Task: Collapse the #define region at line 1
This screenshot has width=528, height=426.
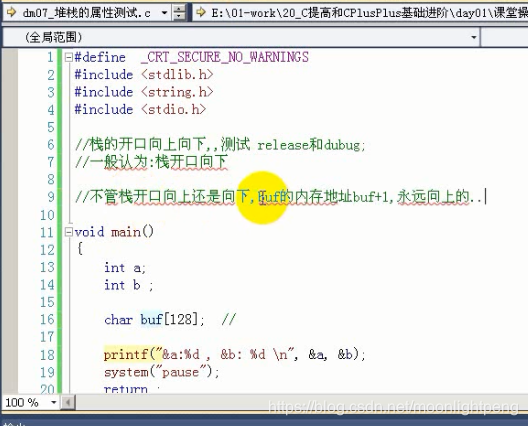Action: pyautogui.click(x=69, y=57)
